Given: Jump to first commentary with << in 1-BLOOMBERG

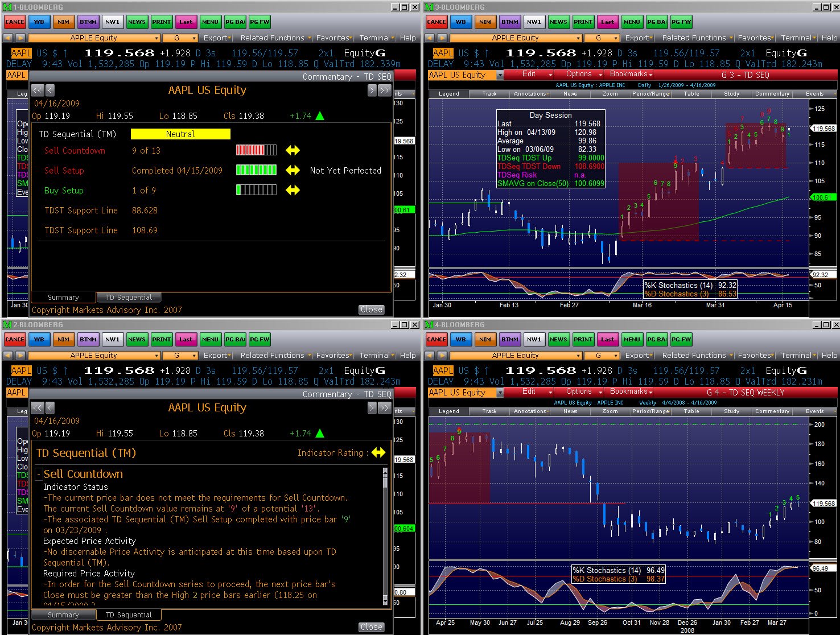Looking at the screenshot, I should 38,90.
